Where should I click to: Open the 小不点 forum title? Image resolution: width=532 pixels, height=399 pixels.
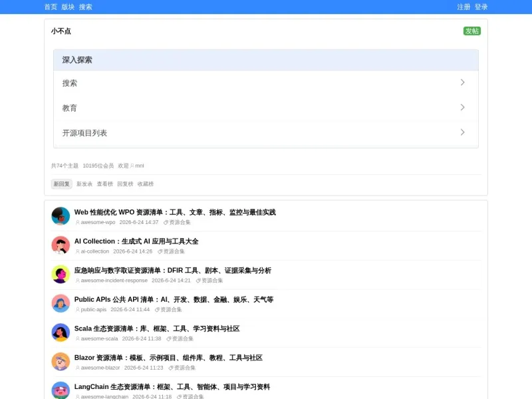point(61,31)
